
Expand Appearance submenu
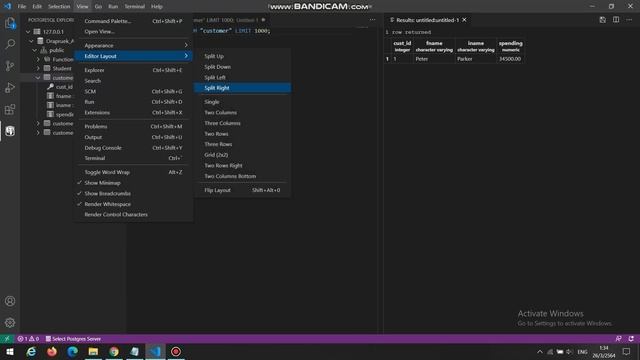click(133, 45)
